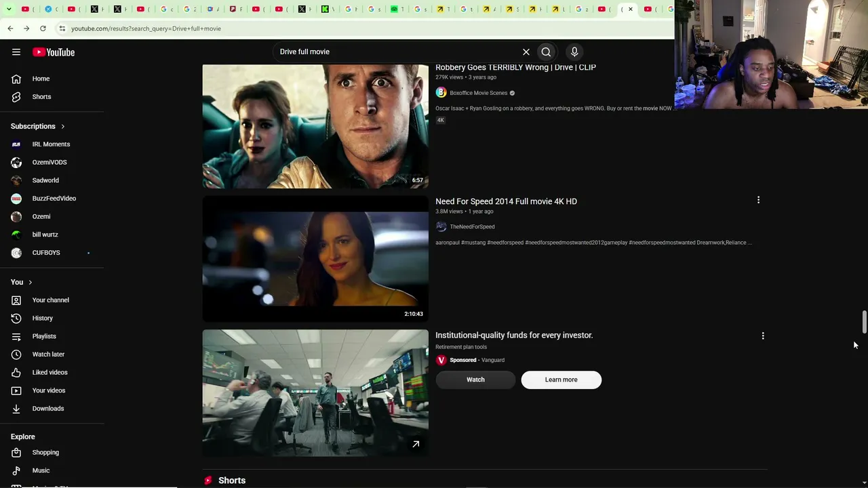Select the browser address bar URL
Viewport: 868px width, 488px height.
click(146, 28)
